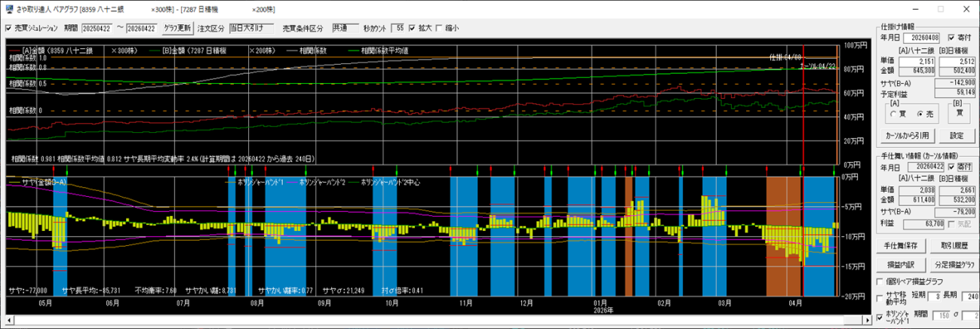The width and height of the screenshot is (980, 329).
Task: Open the 分足損益グラフ chart
Action: (954, 265)
